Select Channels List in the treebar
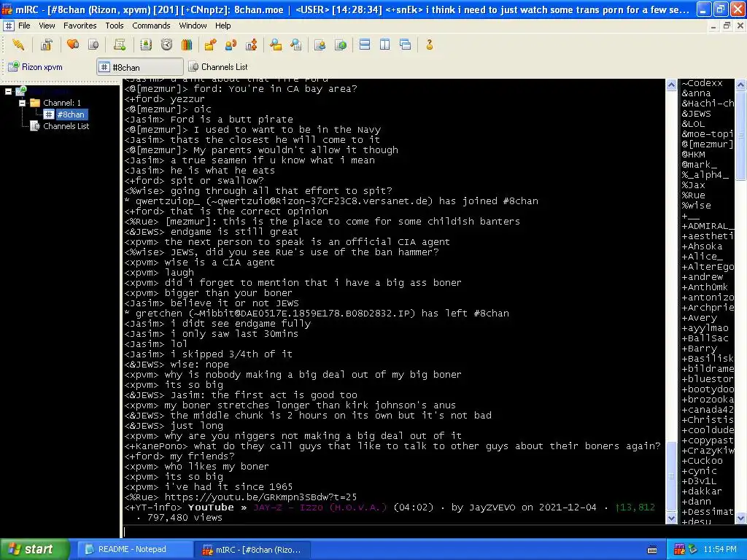The image size is (747, 560). (66, 126)
